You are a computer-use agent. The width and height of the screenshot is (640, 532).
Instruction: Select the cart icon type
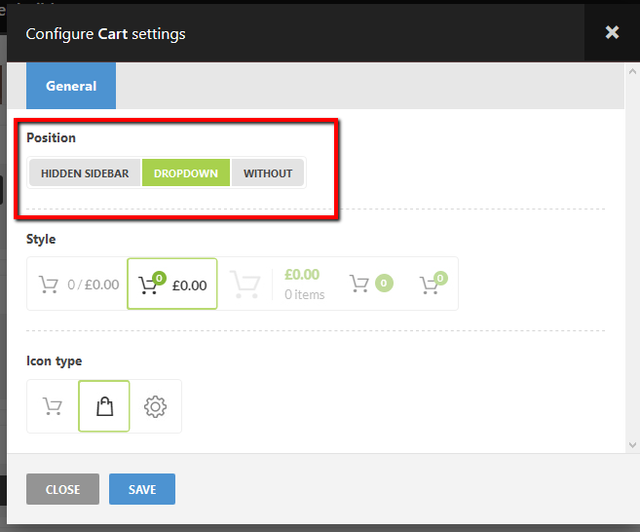click(x=53, y=406)
